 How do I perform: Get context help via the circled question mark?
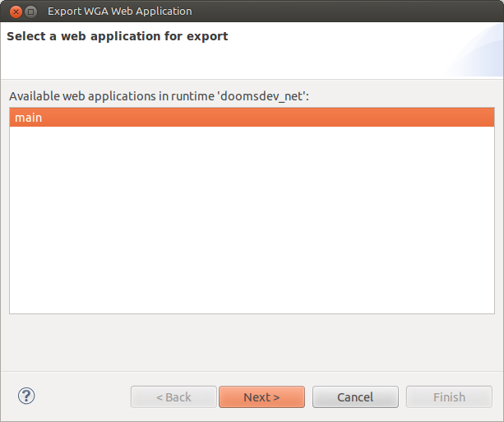(x=26, y=396)
